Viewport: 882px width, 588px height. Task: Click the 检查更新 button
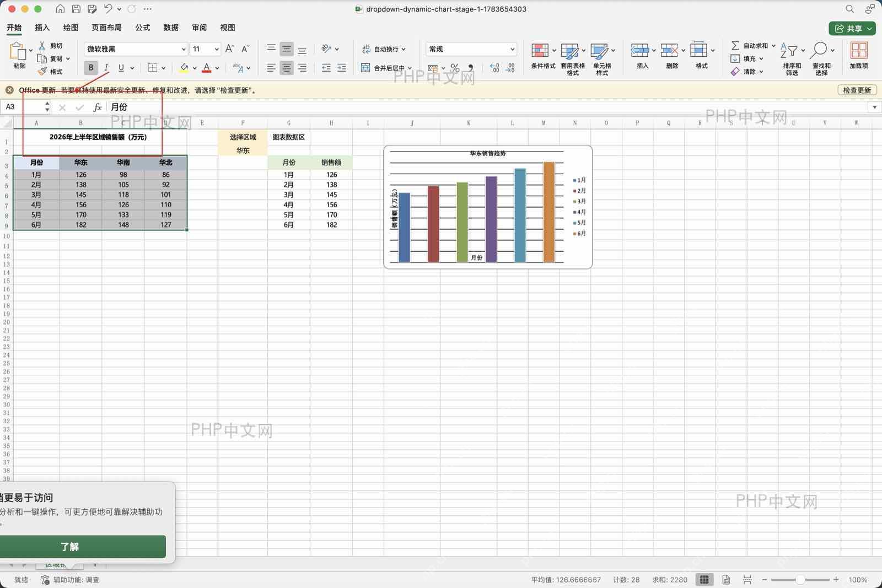(857, 90)
